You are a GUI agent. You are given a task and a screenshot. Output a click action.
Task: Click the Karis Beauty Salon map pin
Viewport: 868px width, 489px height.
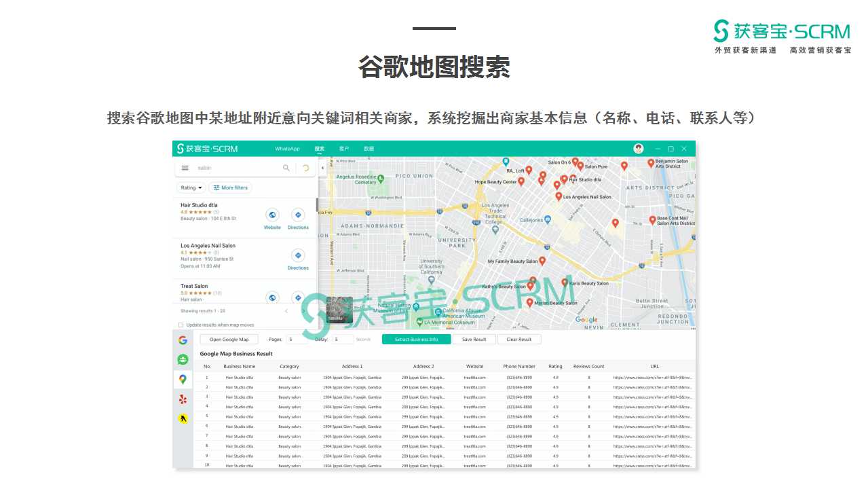(x=565, y=283)
